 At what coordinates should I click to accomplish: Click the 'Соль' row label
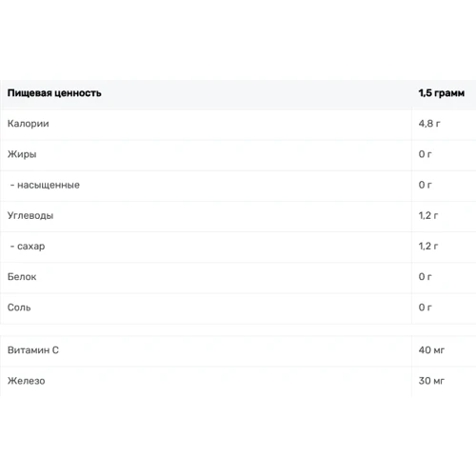[x=19, y=307]
